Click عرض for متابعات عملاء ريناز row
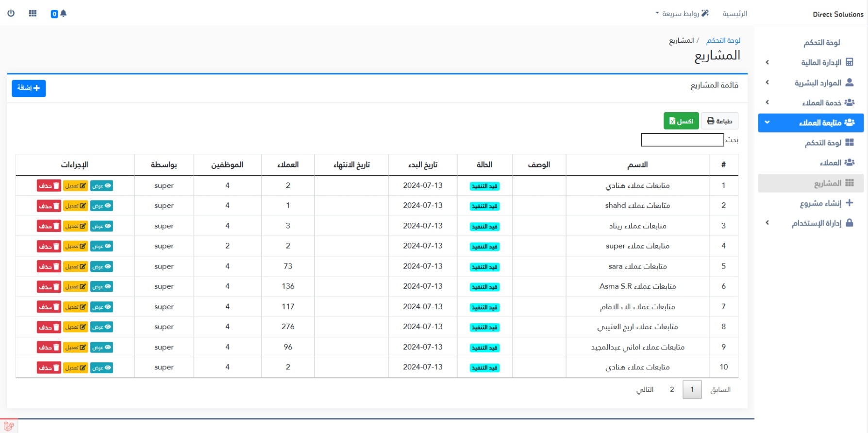This screenshot has height=433, width=868. [x=101, y=226]
